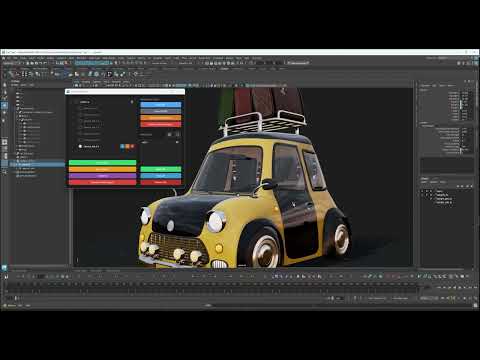Image resolution: width=480 pixels, height=360 pixels.
Task: Click red button in dialog's lower right group
Action: 160,182
